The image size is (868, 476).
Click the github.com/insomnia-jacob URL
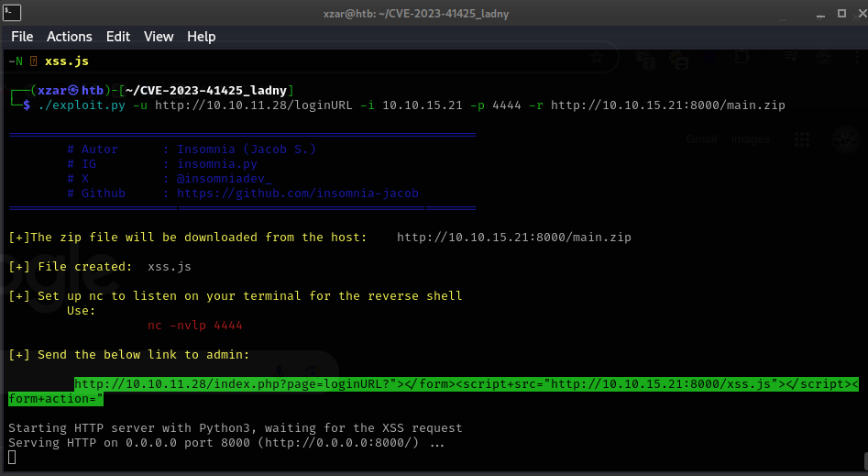[298, 194]
